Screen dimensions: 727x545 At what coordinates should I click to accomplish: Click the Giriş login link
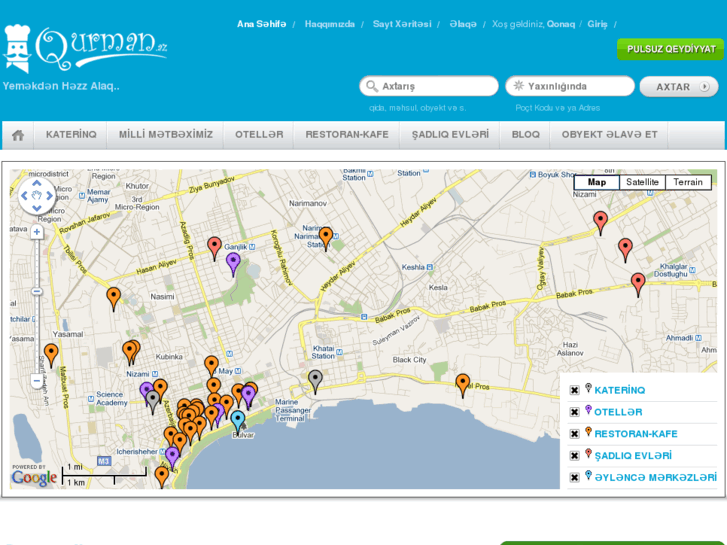click(597, 24)
